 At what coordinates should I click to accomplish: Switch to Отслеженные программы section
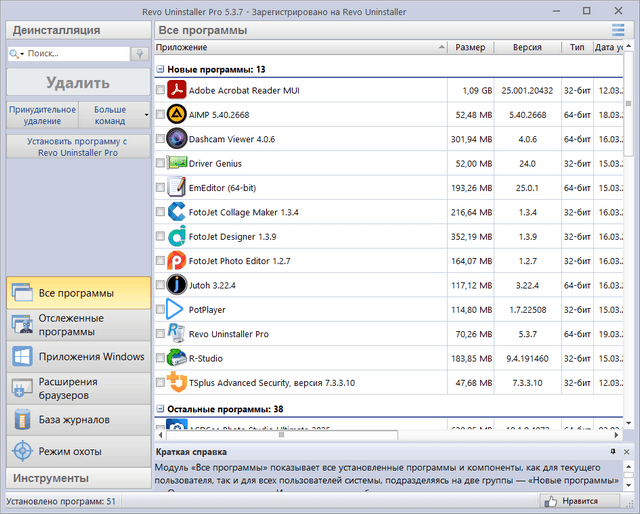(x=76, y=325)
